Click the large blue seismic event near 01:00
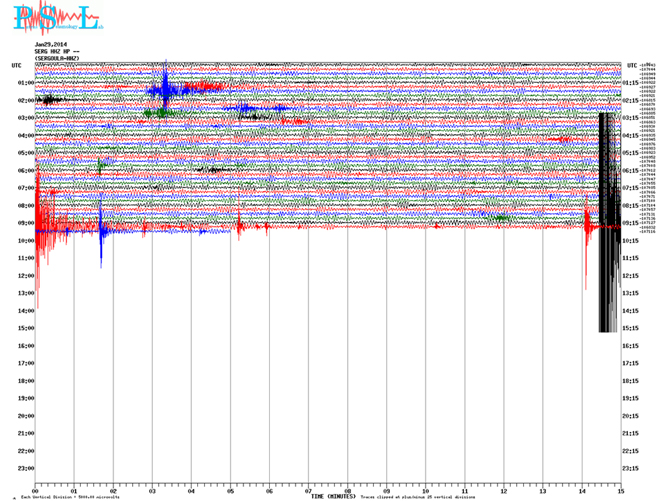Screen dimensions: 660x501 [165, 88]
